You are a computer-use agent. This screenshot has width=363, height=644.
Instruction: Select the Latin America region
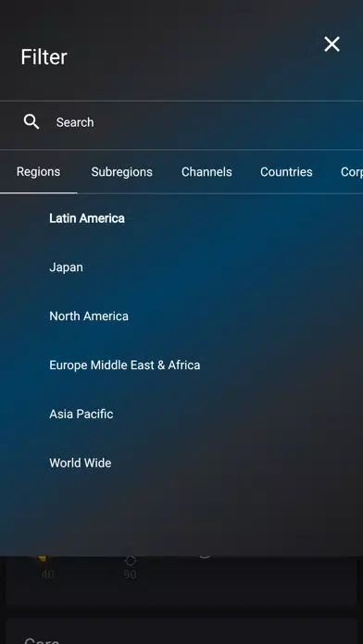pyautogui.click(x=87, y=218)
